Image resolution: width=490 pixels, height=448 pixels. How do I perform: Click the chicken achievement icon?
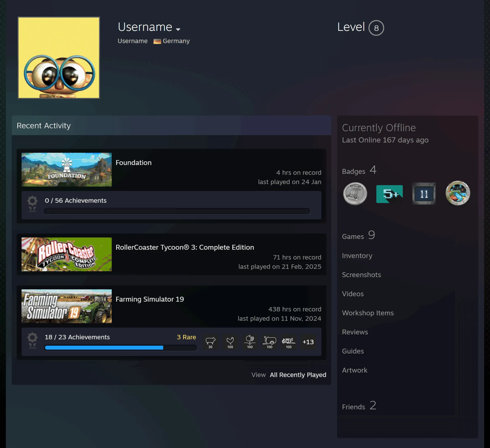(230, 342)
